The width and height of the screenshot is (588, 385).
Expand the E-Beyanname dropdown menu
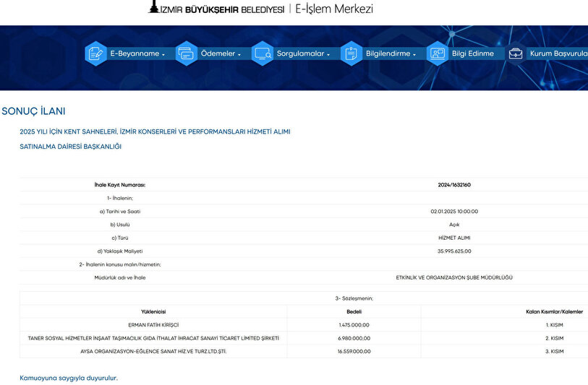coord(137,54)
